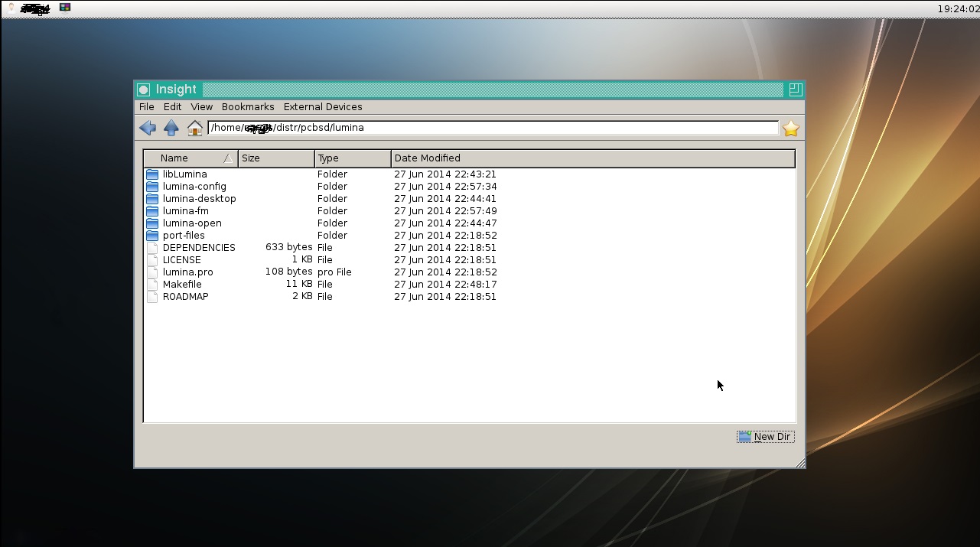The width and height of the screenshot is (980, 547).
Task: Click the desktop panel clock showing 19:24:02
Action: (x=958, y=9)
